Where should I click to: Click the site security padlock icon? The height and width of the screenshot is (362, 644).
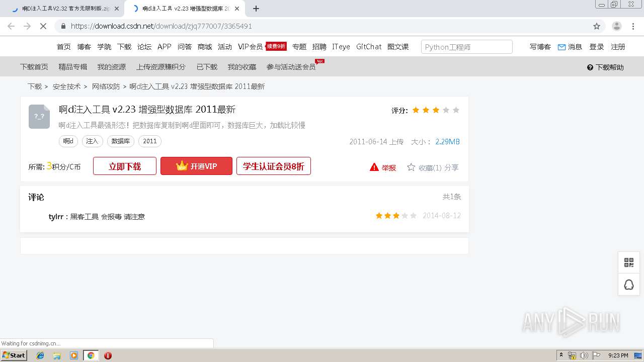(x=63, y=26)
